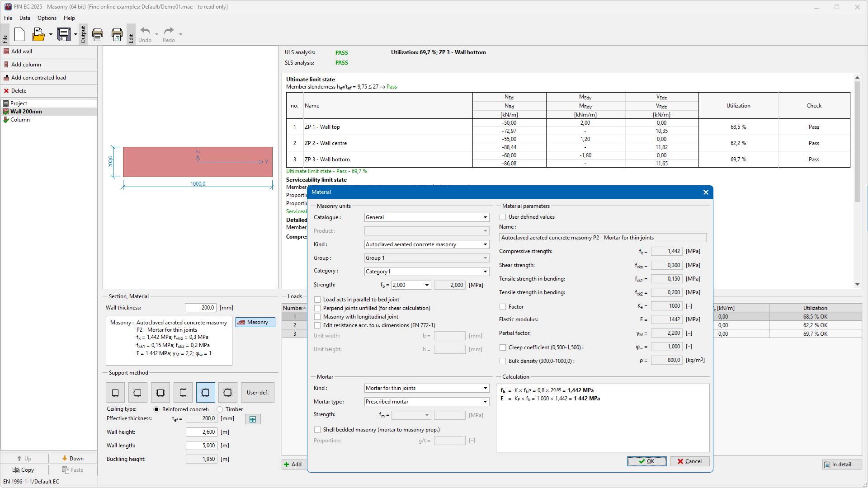Click the Wall height input field
Screen dimensions: 868x488
coord(202,432)
